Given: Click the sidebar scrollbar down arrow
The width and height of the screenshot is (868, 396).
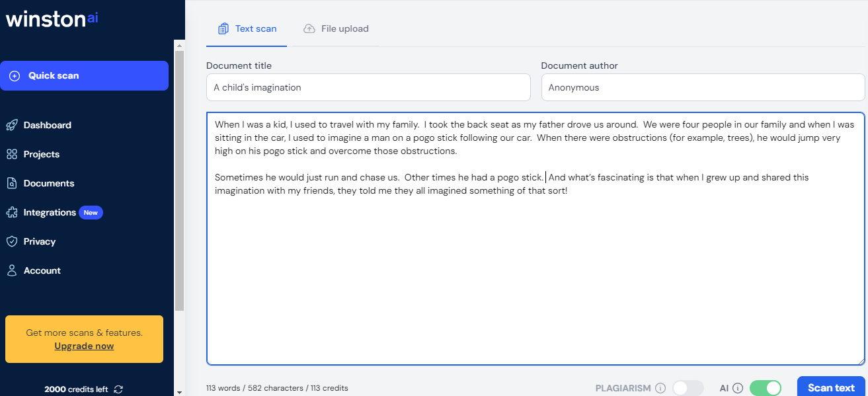Looking at the screenshot, I should [179, 391].
